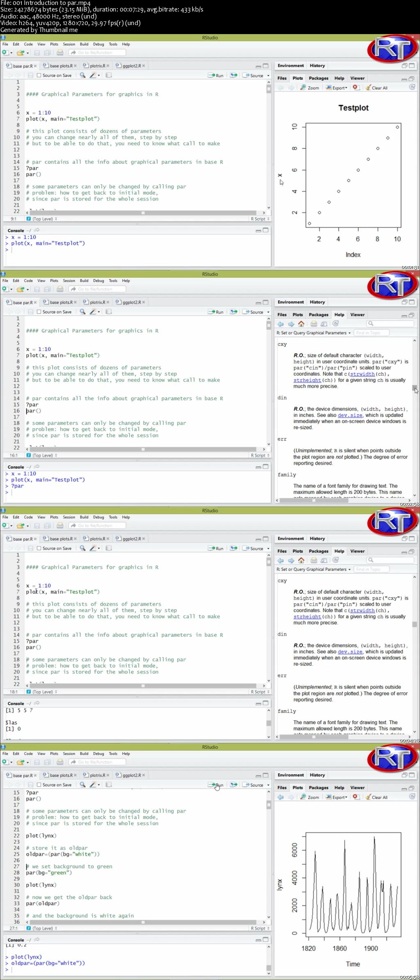
Task: Refresh the plot in Testplot frame Plots pane
Action: pyautogui.click(x=412, y=87)
